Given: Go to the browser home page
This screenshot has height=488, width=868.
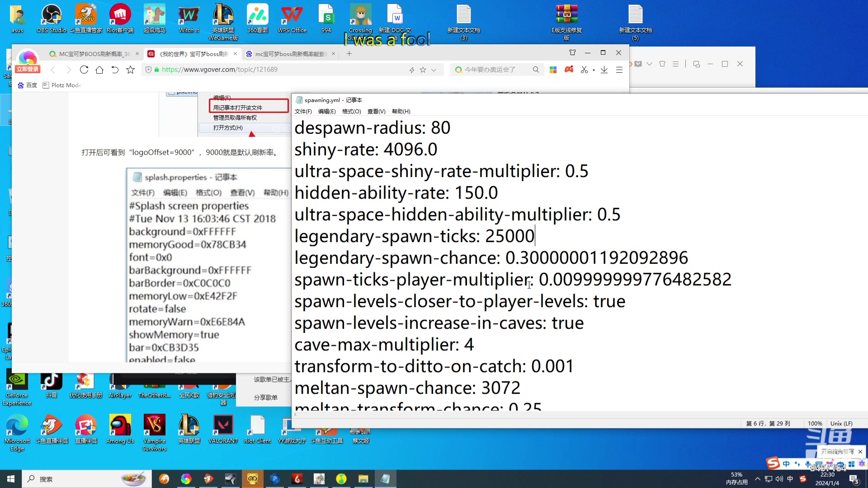Looking at the screenshot, I should click(x=99, y=70).
